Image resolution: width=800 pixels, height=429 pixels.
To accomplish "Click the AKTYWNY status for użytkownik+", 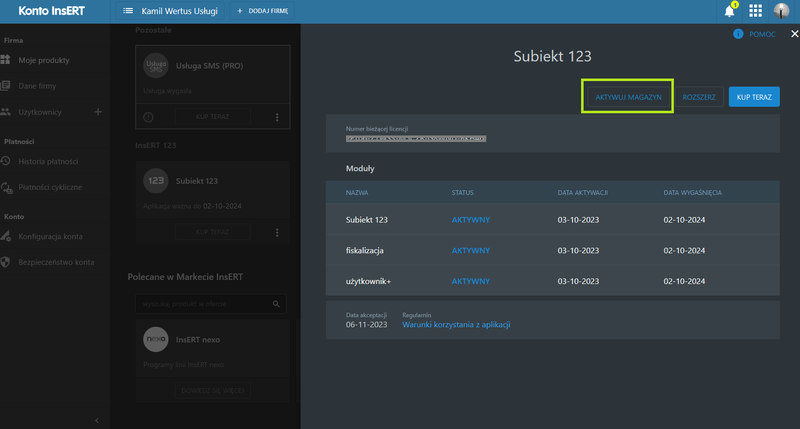I will [x=470, y=281].
